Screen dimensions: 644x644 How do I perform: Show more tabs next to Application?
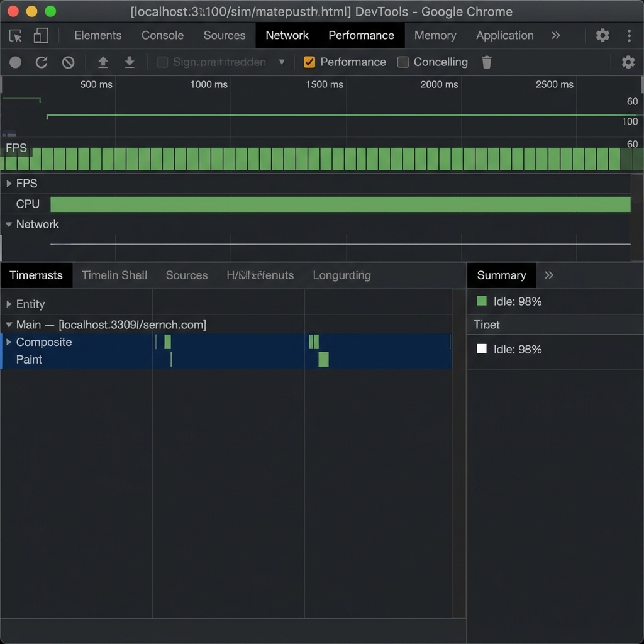(x=556, y=36)
